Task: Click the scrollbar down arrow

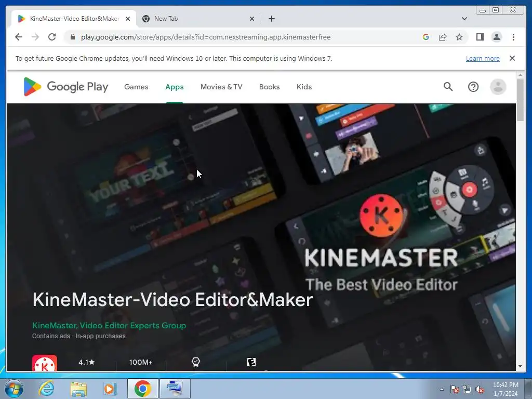Action: tap(520, 366)
